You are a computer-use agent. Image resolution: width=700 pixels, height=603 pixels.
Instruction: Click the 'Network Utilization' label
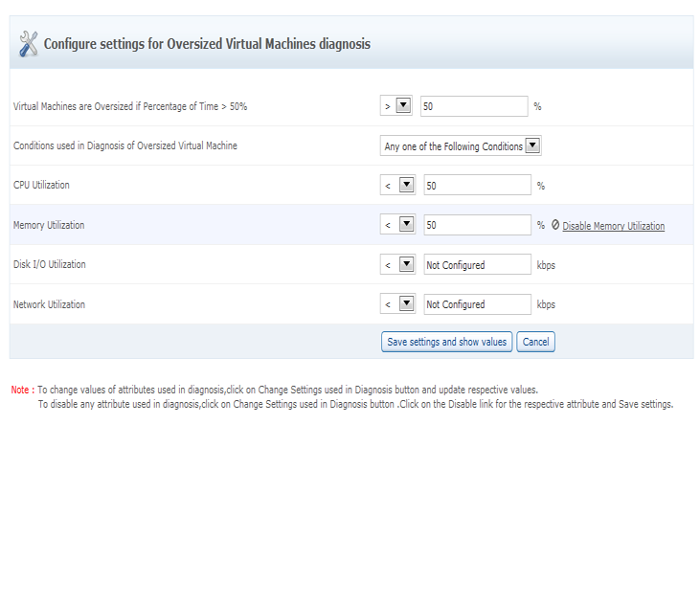pyautogui.click(x=49, y=304)
